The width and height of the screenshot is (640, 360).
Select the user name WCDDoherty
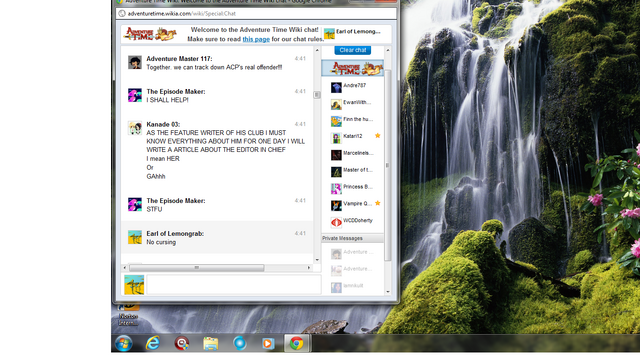click(358, 220)
